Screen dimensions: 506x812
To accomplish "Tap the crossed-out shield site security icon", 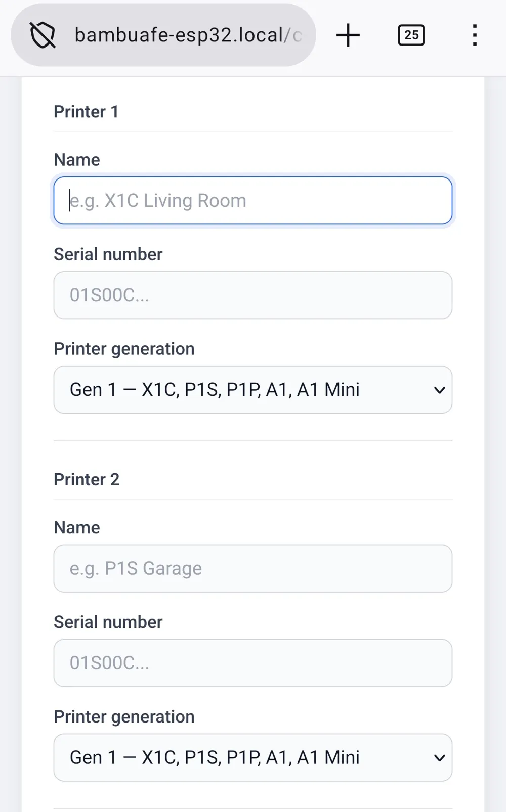I will pyautogui.click(x=43, y=35).
